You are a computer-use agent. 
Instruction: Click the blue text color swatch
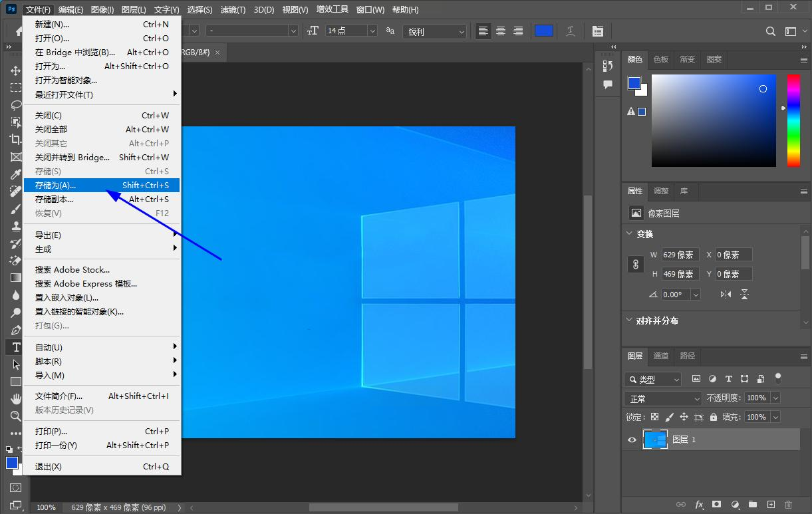point(543,31)
